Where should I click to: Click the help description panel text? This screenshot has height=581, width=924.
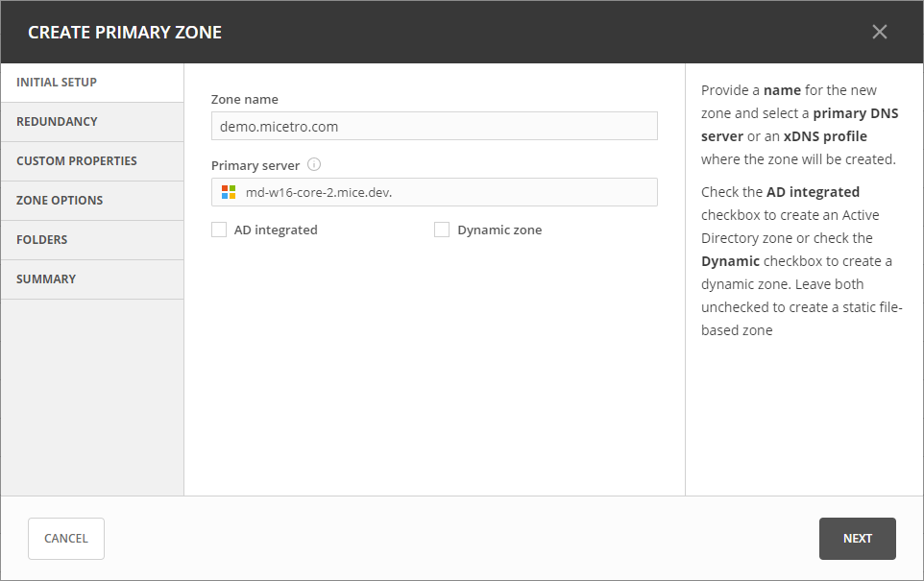pos(802,211)
